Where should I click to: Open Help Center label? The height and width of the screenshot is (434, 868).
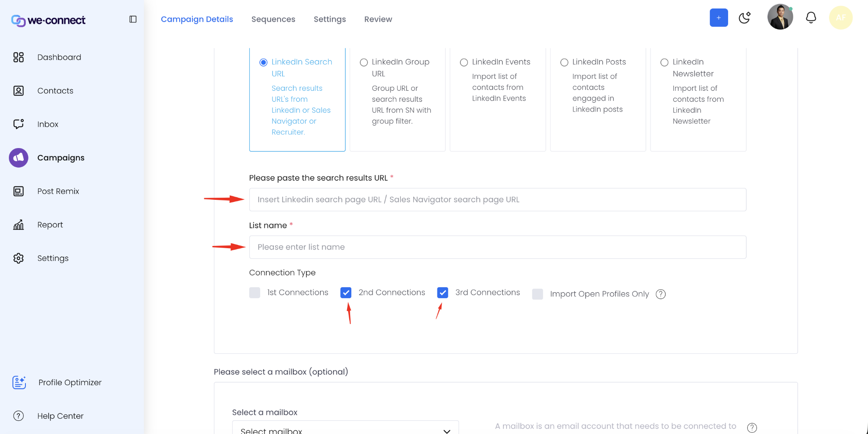coord(61,416)
